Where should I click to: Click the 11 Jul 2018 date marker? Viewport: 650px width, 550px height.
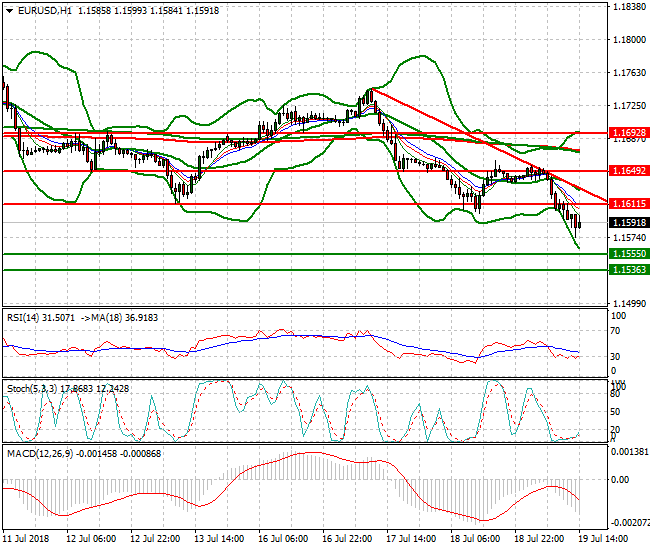pos(25,538)
